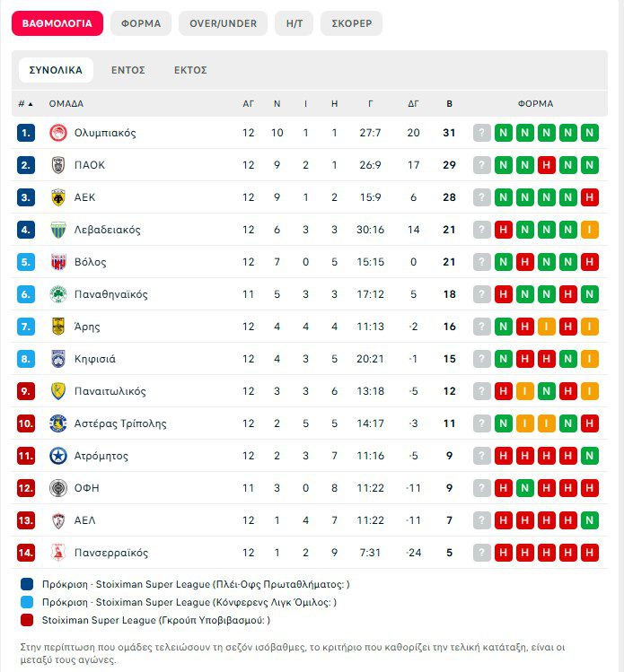
Task: Sort standings by ΔΓ goal difference header
Action: tap(413, 103)
